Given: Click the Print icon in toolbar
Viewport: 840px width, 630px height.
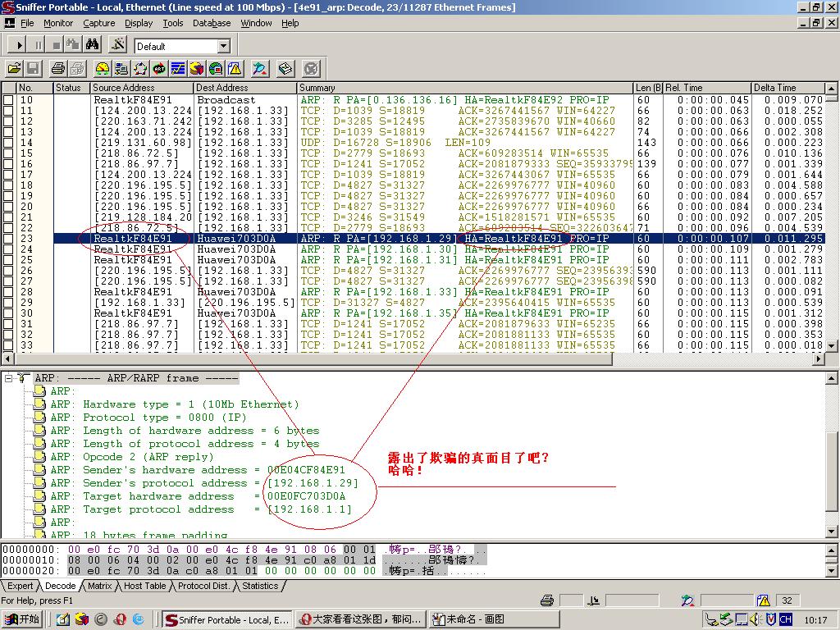Looking at the screenshot, I should (x=57, y=68).
